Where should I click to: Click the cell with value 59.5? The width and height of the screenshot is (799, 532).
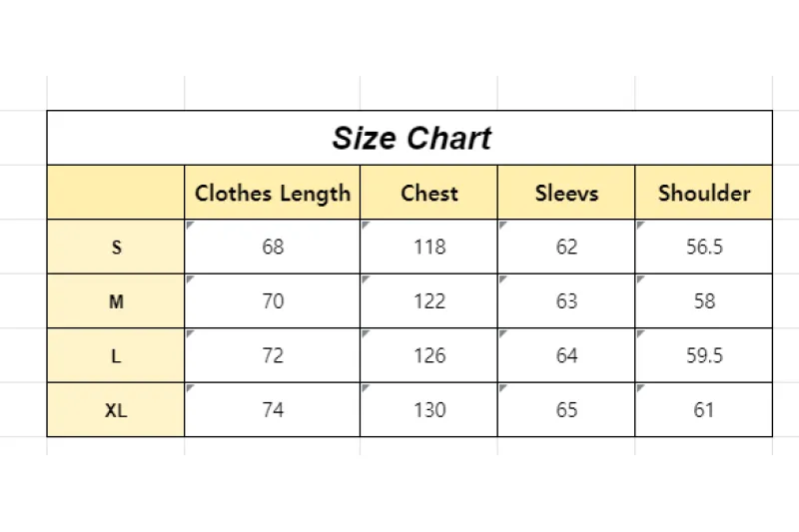703,355
